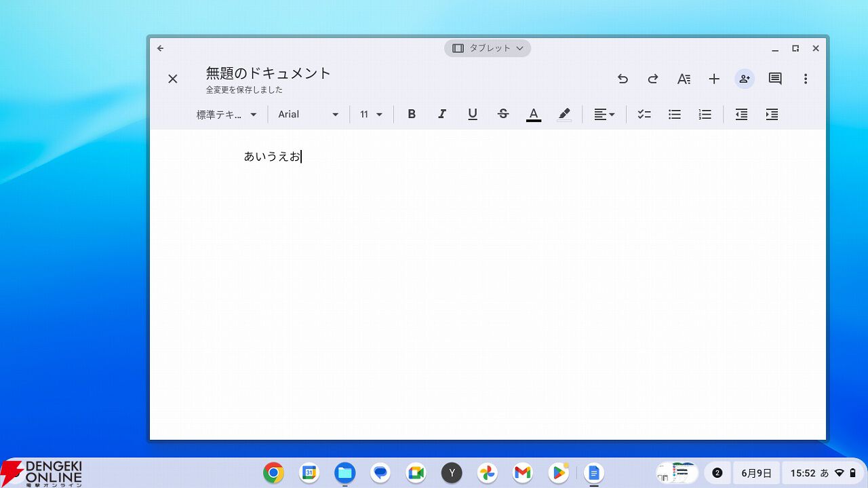Open the font size 11 dropdown

pos(371,115)
